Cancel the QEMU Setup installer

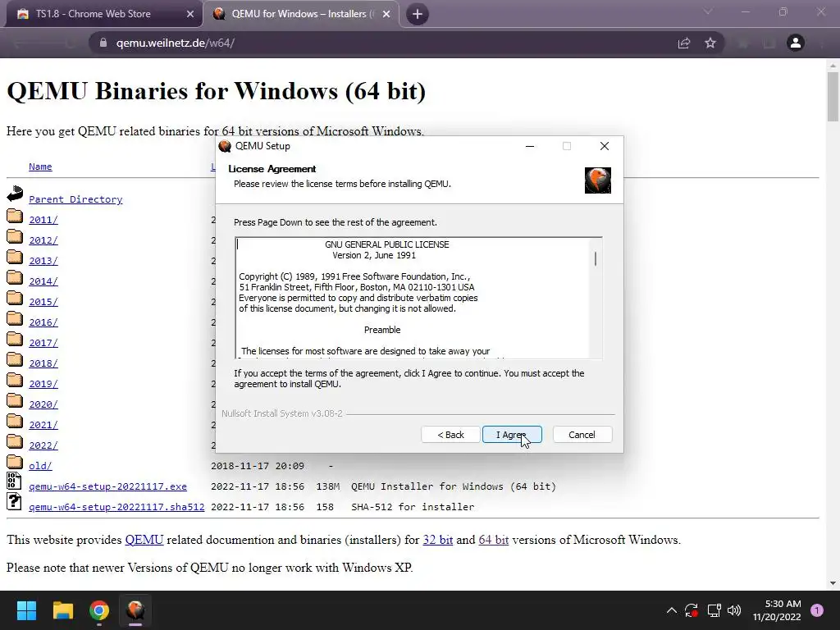pyautogui.click(x=582, y=435)
